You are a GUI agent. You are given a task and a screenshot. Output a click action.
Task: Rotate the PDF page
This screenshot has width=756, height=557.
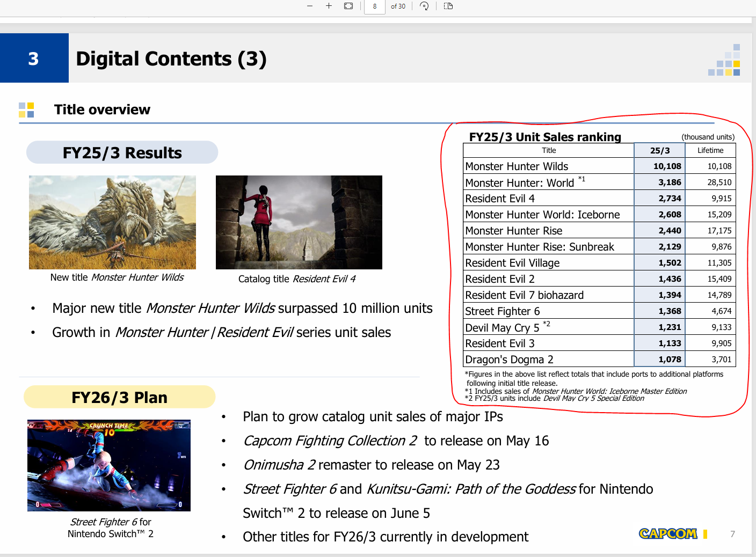point(424,6)
